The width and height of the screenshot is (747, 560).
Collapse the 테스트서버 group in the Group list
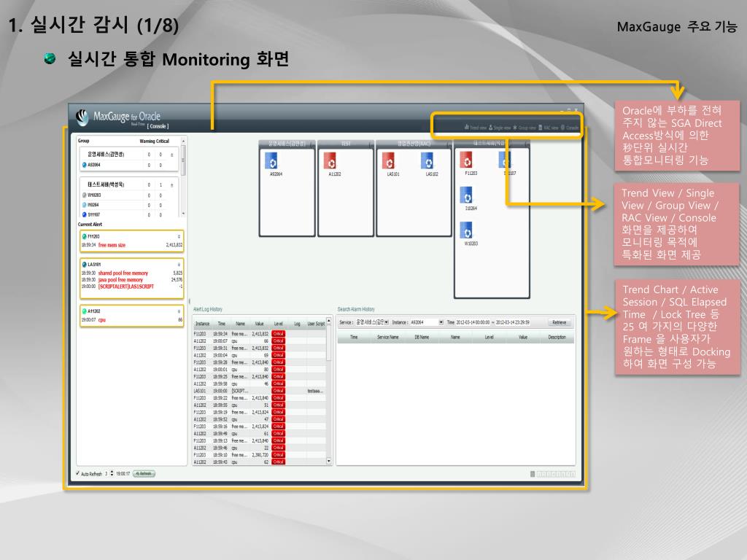coord(172,184)
